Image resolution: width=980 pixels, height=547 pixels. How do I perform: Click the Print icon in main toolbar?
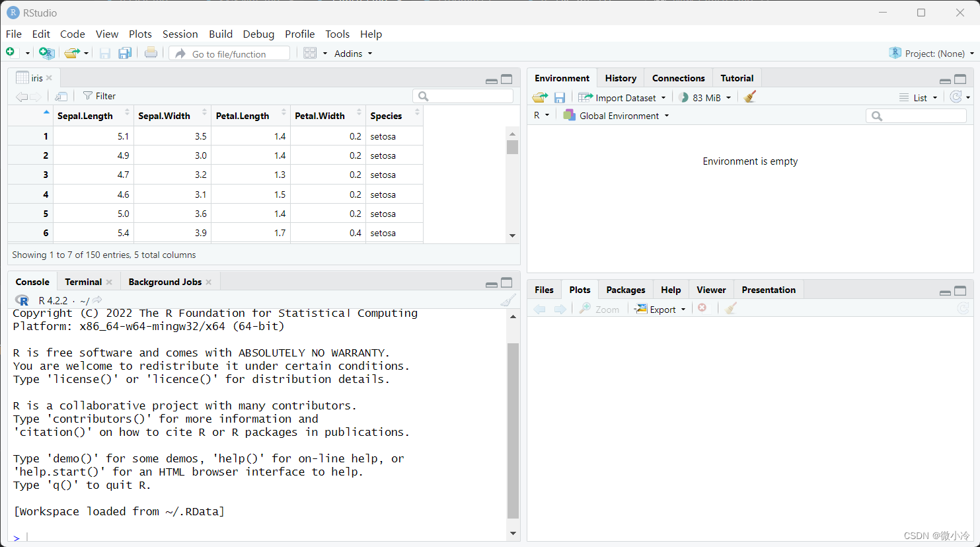tap(151, 53)
